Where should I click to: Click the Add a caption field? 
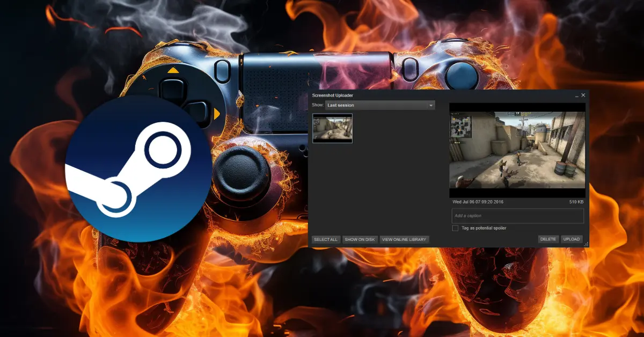point(517,216)
